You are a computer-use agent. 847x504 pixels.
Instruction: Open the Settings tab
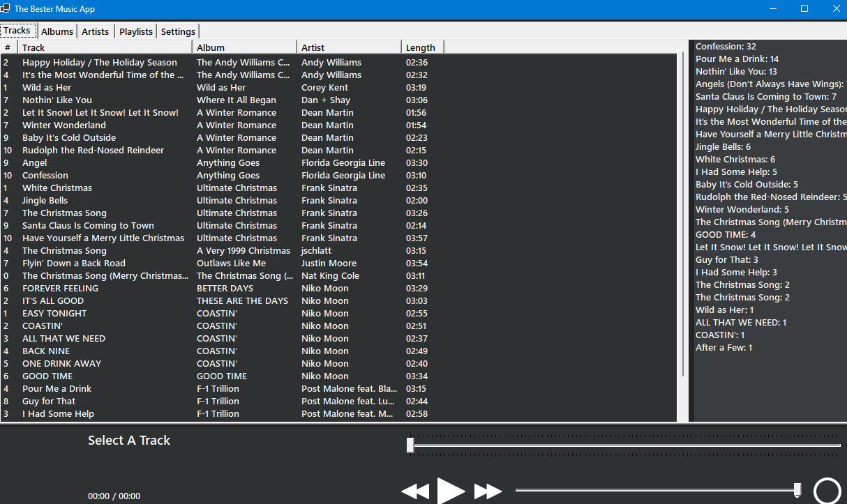point(179,31)
